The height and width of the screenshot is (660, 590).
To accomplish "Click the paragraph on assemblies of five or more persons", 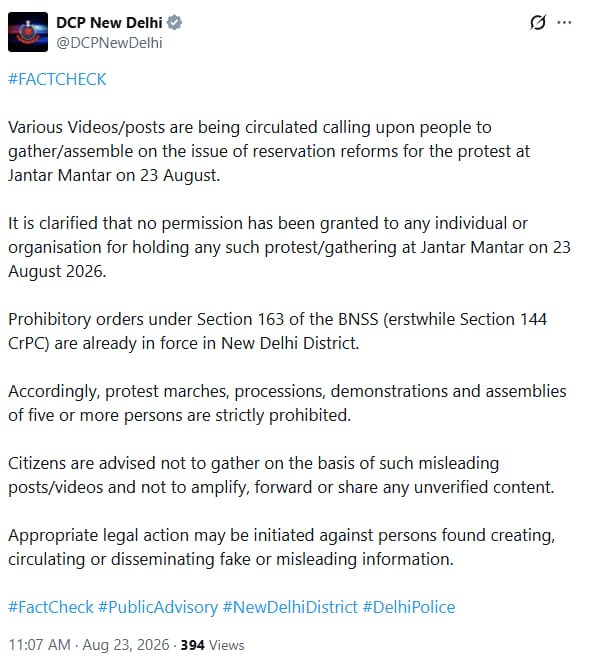I will (x=287, y=403).
